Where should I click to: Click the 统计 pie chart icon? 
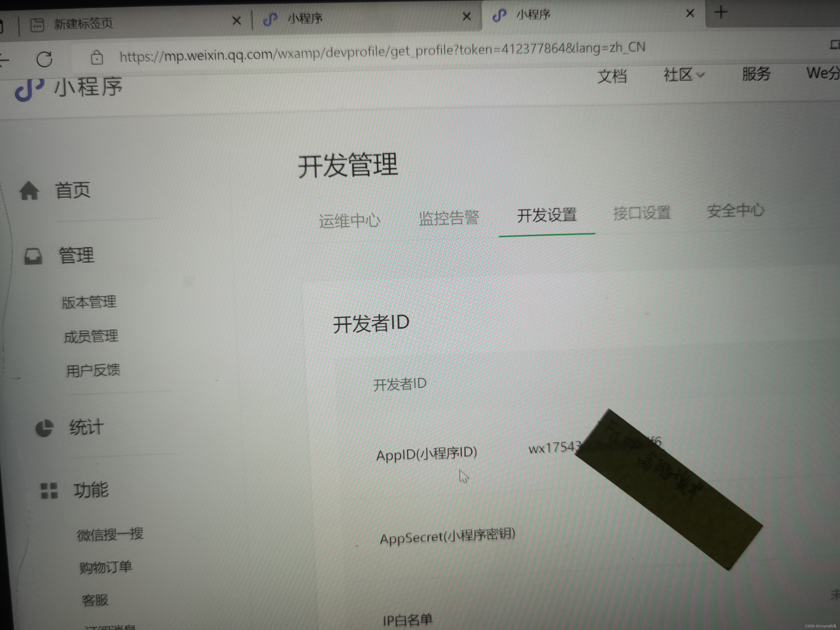(45, 428)
